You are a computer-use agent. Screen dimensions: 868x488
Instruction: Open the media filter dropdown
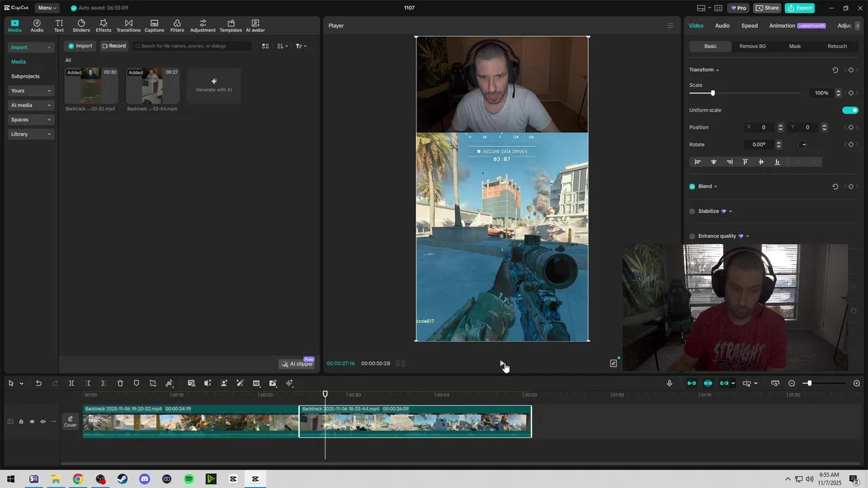pos(301,46)
